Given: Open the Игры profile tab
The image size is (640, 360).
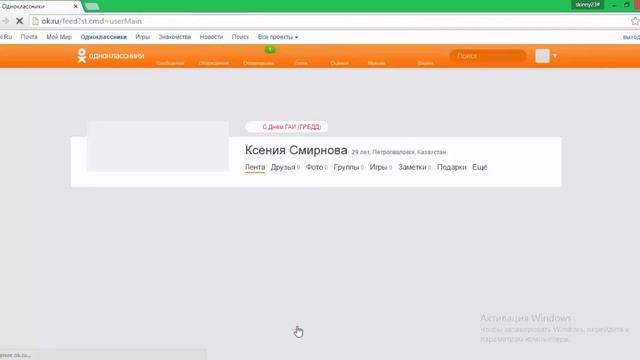Looking at the screenshot, I should click(x=380, y=167).
